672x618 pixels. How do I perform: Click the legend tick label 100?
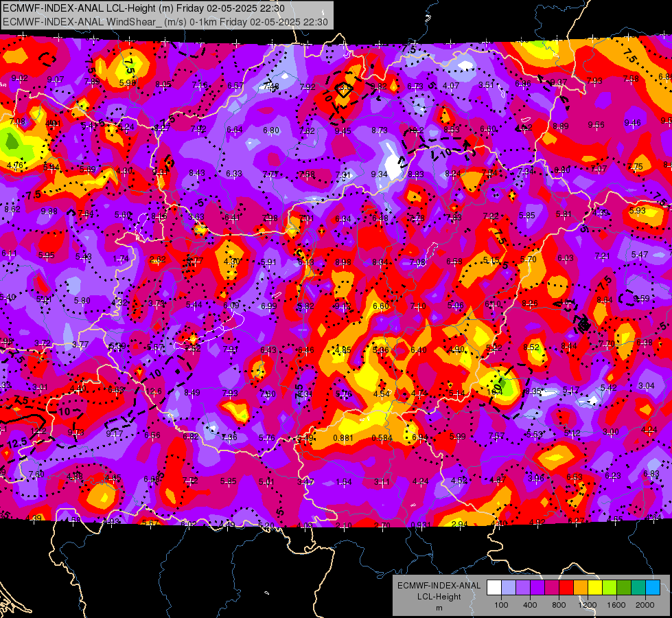(x=501, y=605)
